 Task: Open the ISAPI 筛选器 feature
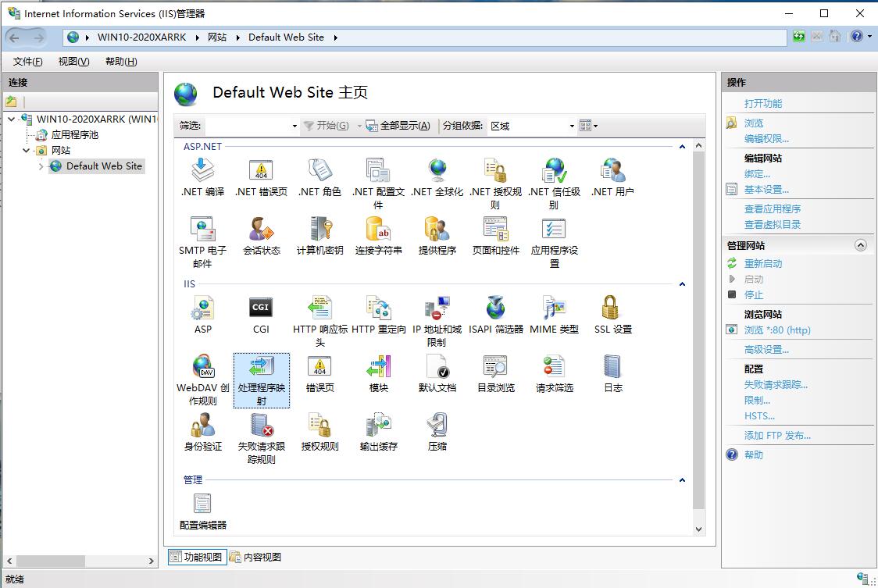pos(495,315)
